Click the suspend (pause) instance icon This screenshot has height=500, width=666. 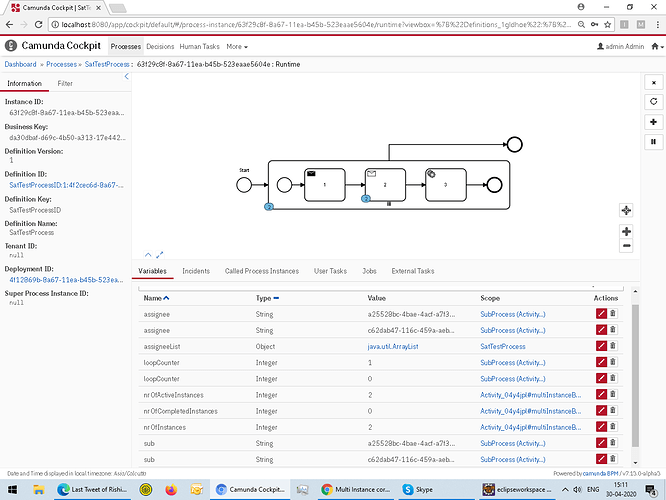click(x=654, y=142)
